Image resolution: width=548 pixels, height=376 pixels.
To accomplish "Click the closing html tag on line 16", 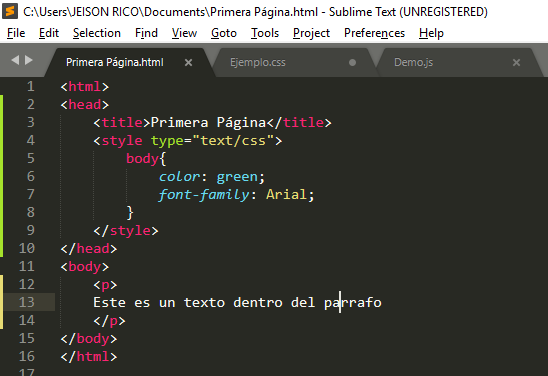I will (x=89, y=356).
